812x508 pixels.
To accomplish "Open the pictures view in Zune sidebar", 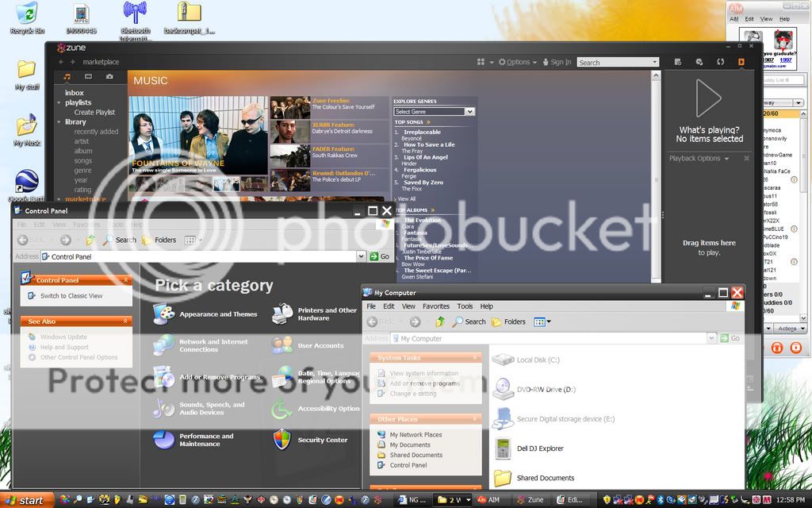I will (x=111, y=76).
